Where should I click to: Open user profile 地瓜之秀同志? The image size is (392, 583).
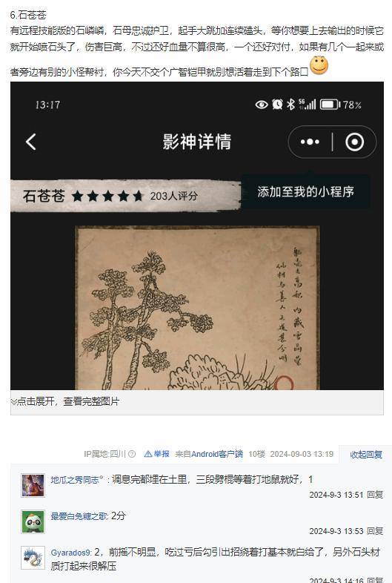pos(76,480)
